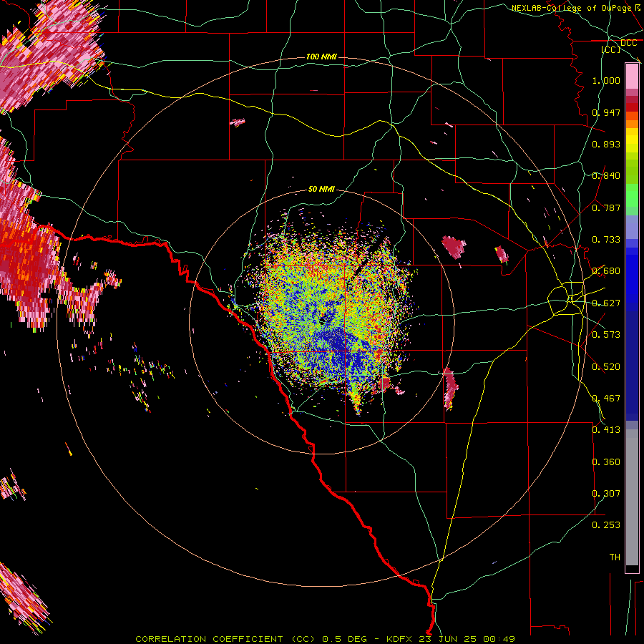Click the 1.000 value on the scale
Viewport: 644px width, 644px height.
tap(606, 80)
